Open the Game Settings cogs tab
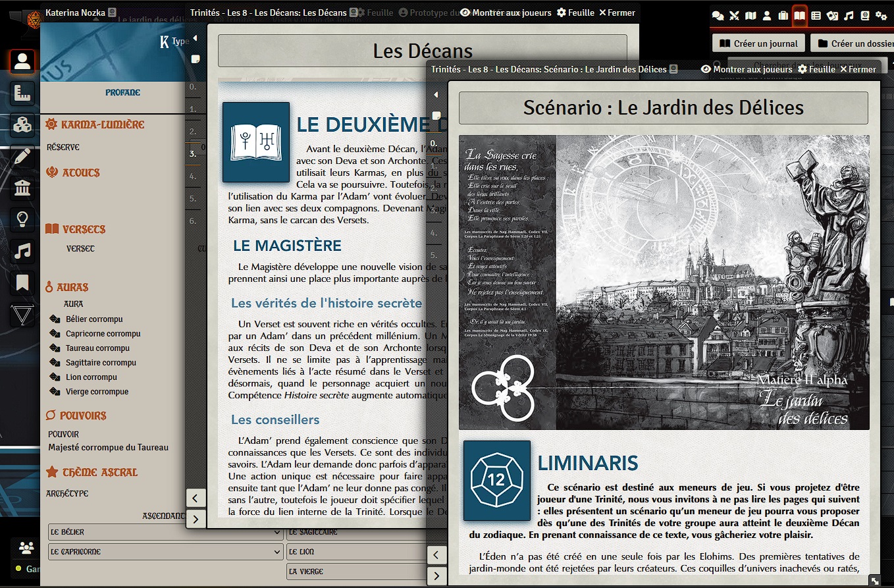Screen dimensions: 894x588 tap(881, 15)
